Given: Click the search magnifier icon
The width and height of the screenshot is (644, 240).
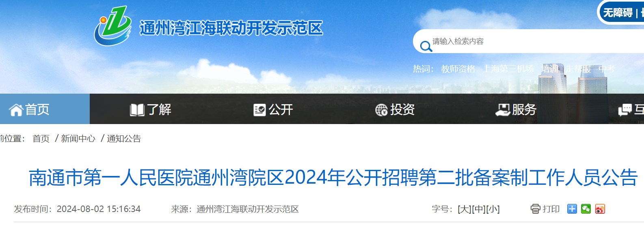Looking at the screenshot, I should (x=426, y=46).
